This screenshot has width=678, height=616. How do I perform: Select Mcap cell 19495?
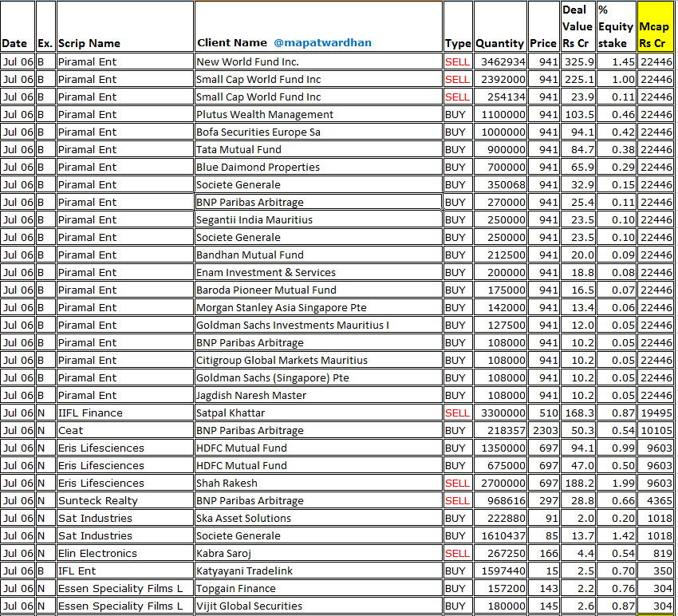point(655,413)
